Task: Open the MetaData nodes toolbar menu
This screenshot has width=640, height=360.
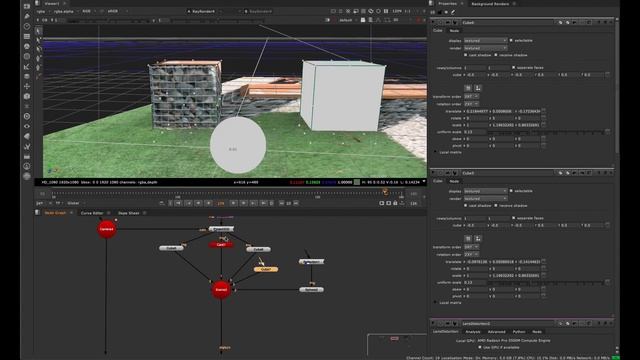Action: tap(27, 136)
